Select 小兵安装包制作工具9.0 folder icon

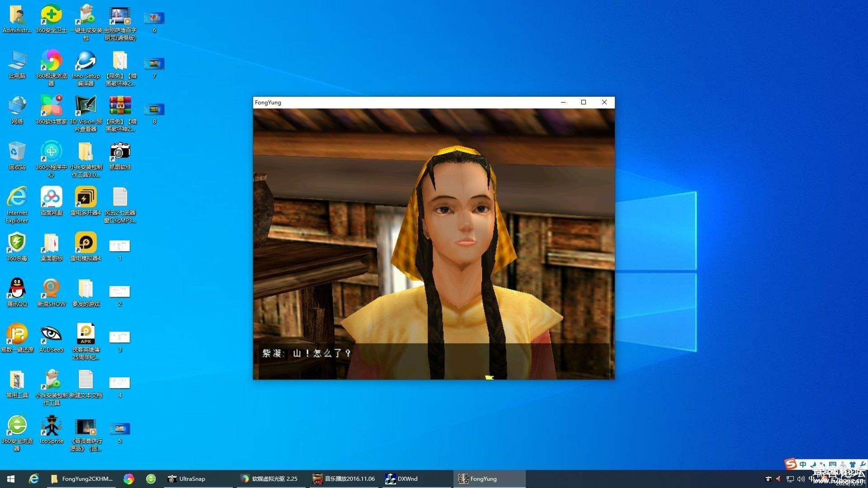click(85, 159)
